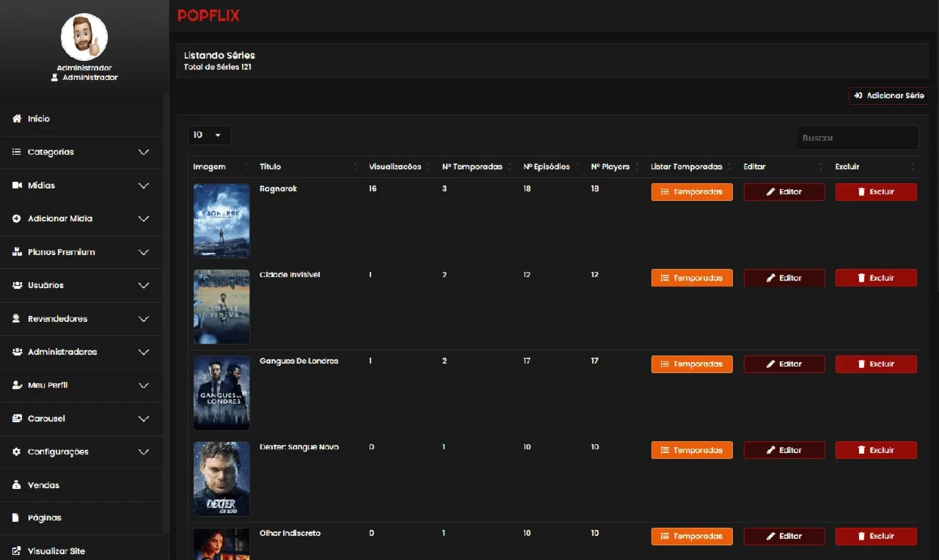Expand the Carousel menu chevron
Image resolution: width=939 pixels, height=560 pixels.
[144, 419]
